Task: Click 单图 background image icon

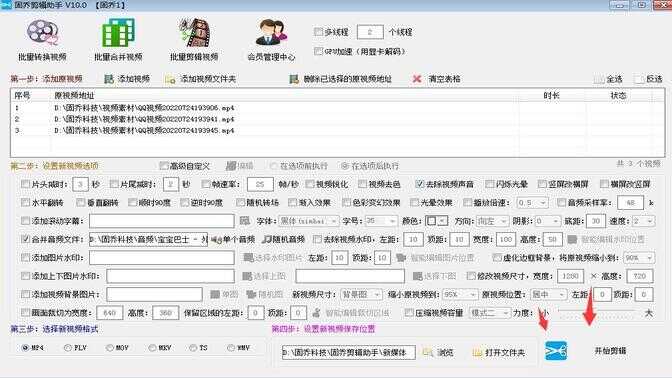Action: coord(215,294)
